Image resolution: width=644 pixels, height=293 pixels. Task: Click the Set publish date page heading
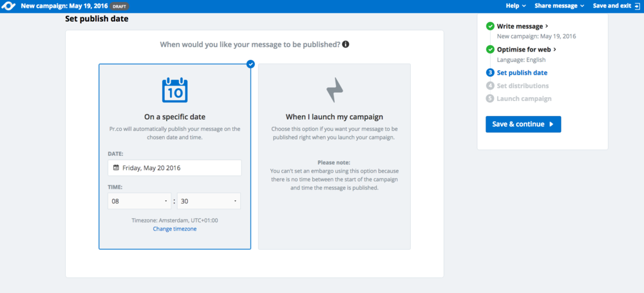(x=97, y=19)
